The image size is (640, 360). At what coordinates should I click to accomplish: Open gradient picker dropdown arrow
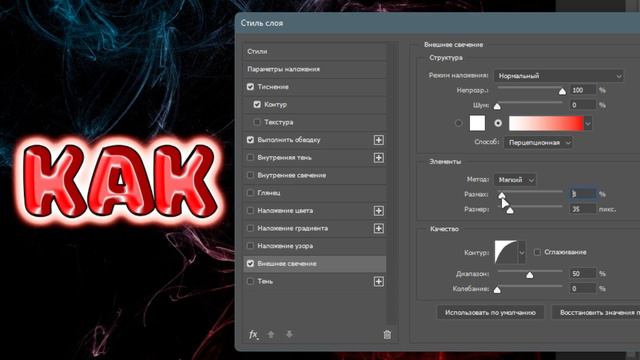point(588,123)
